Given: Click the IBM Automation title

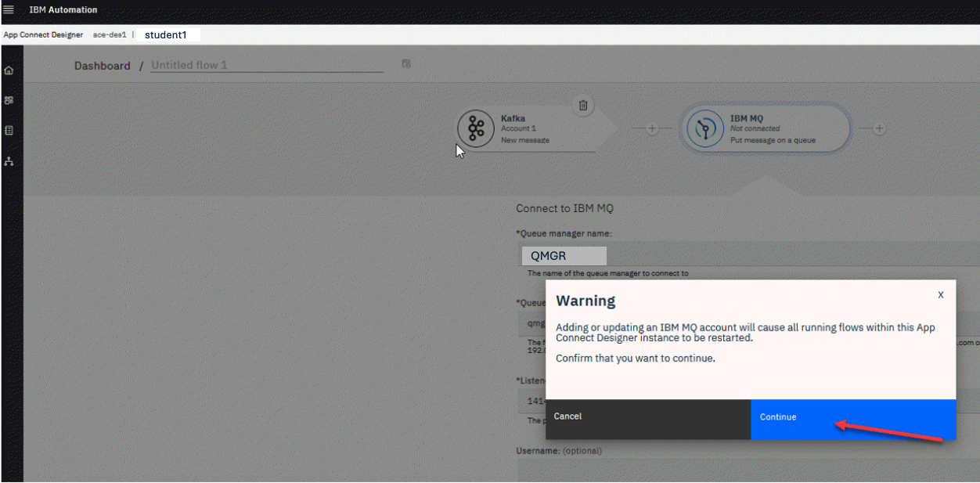Looking at the screenshot, I should pos(63,9).
